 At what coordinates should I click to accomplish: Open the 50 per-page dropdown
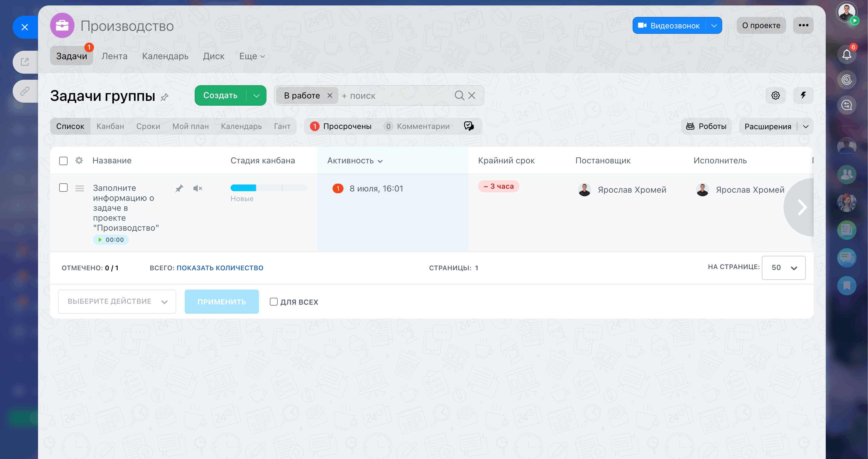(x=783, y=268)
